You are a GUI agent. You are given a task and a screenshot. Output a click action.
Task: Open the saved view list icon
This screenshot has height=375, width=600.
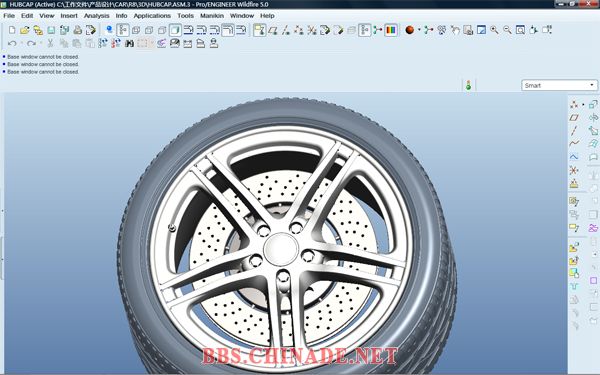(x=546, y=30)
